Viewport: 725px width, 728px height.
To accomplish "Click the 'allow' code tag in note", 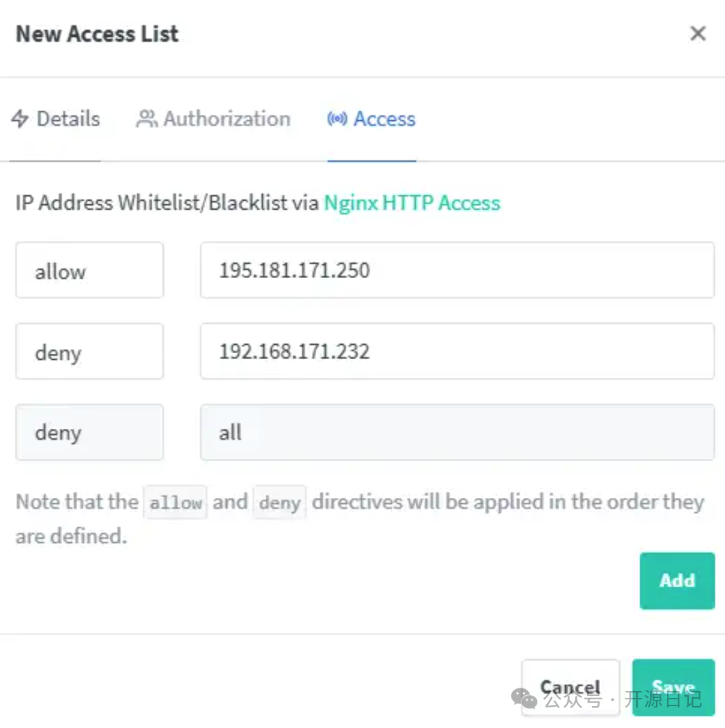I will coord(175,503).
